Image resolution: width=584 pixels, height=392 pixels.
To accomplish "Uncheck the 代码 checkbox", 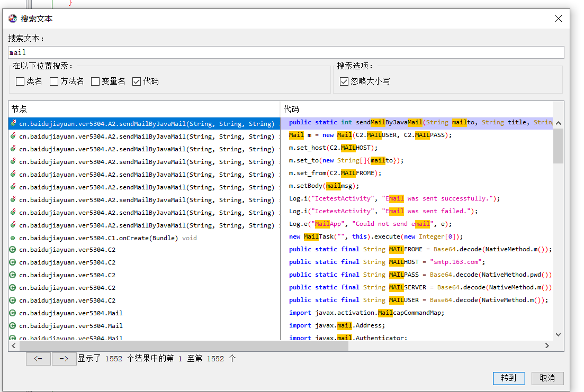I will click(137, 81).
